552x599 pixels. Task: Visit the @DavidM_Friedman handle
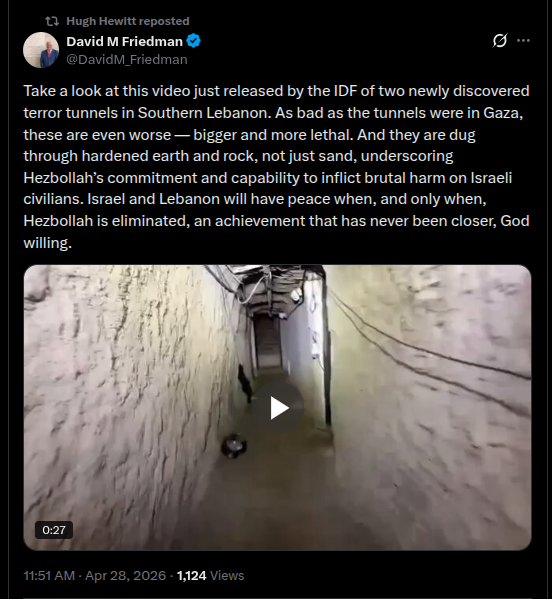tap(127, 60)
